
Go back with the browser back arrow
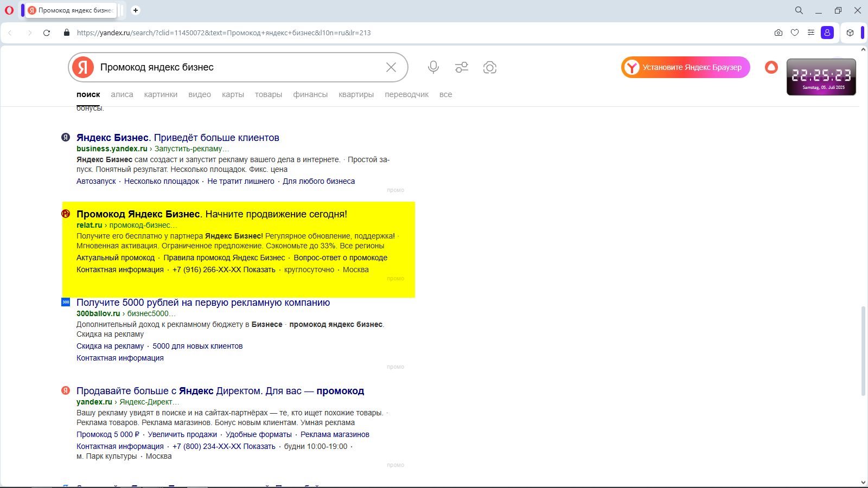click(10, 33)
